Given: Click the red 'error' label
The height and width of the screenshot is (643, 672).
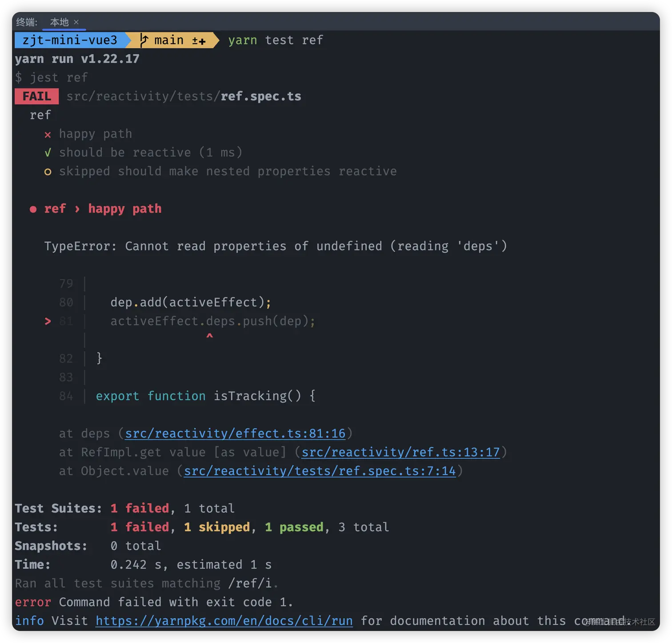Looking at the screenshot, I should pyautogui.click(x=33, y=602).
